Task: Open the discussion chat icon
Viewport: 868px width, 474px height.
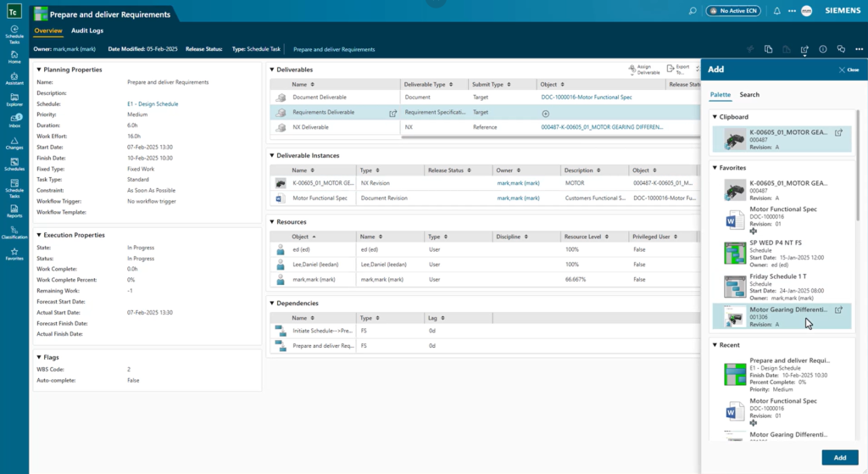Action: (841, 49)
